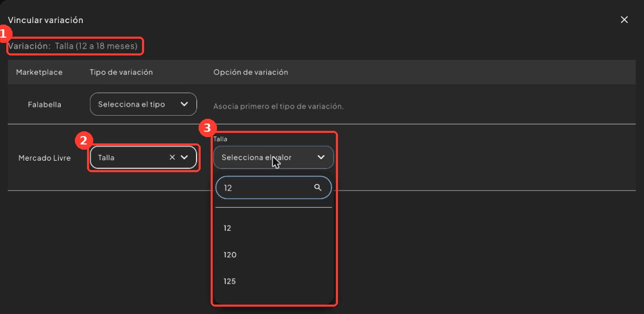
Task: Open Falabella's Selecciona el tipo dropdown
Action: (x=144, y=104)
